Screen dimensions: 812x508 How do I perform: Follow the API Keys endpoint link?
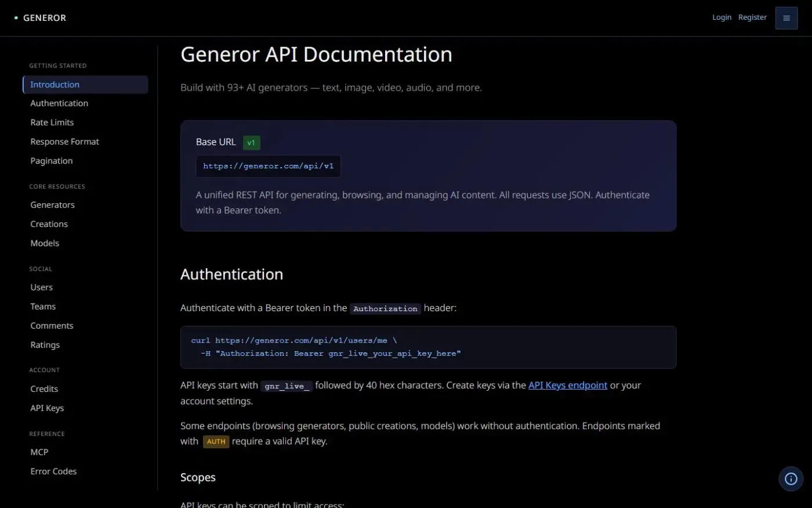568,385
